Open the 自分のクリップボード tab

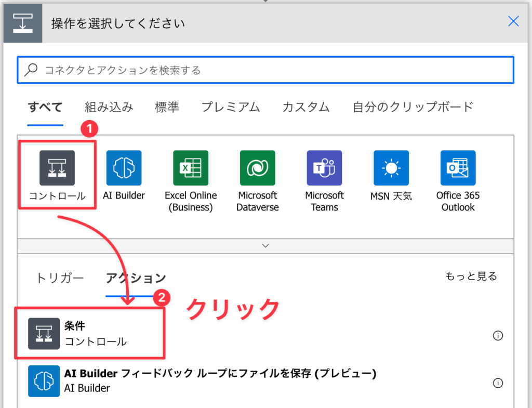pos(413,107)
